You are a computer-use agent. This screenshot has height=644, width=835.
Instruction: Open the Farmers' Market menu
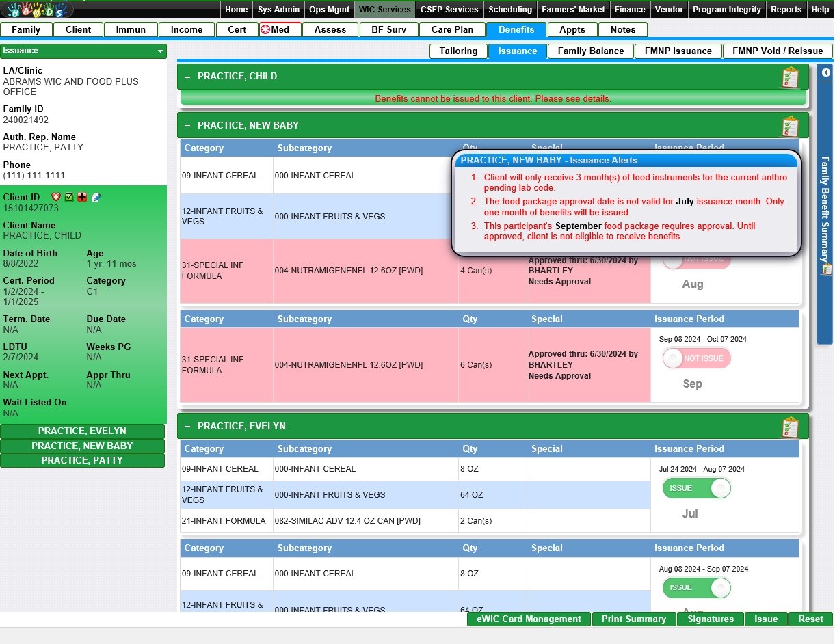tap(573, 10)
